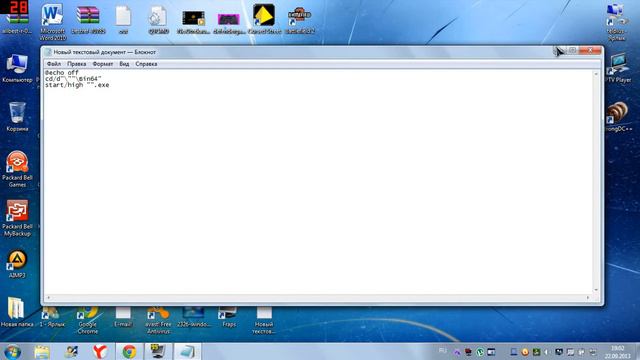Image resolution: width=640 pixels, height=360 pixels.
Task: Click the Notepad document icon in title bar
Action: click(48, 52)
